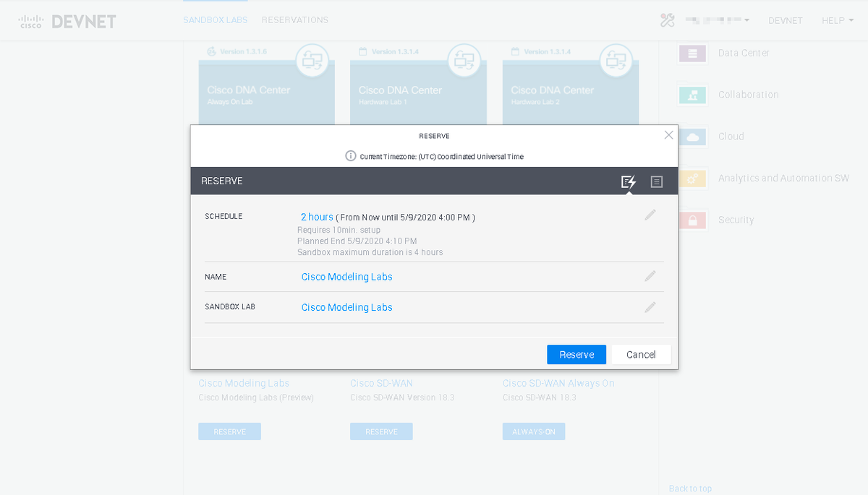This screenshot has height=495, width=868.
Task: Click the timezone info icon
Action: (x=351, y=156)
